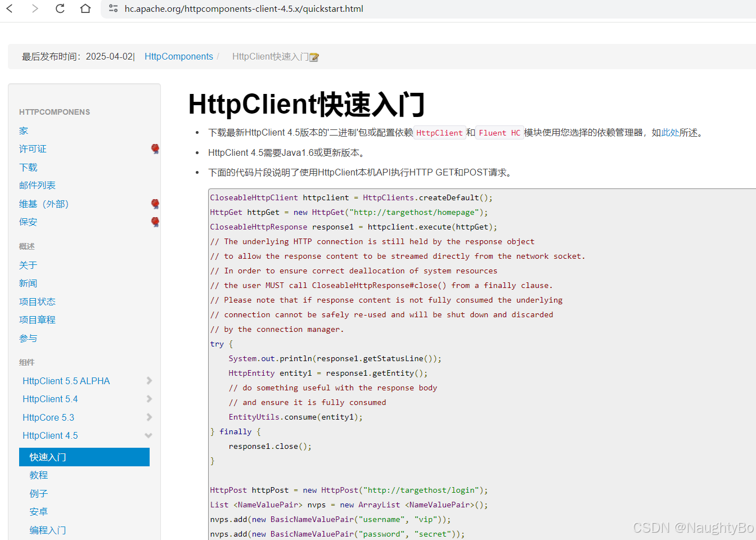Expand HttpClient 5.4 chevron
The image size is (756, 540).
pyautogui.click(x=149, y=399)
